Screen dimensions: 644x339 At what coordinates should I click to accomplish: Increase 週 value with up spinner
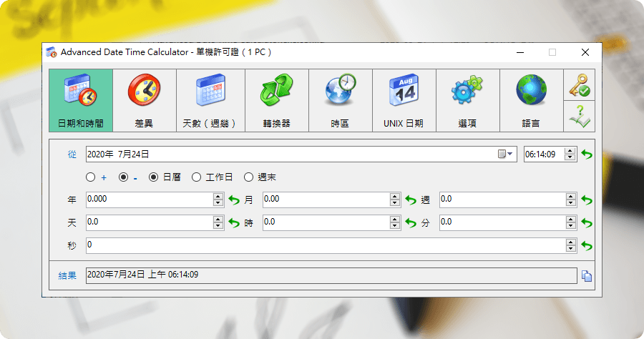[571, 197]
